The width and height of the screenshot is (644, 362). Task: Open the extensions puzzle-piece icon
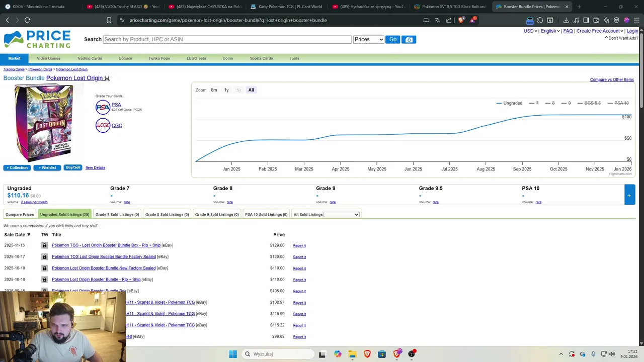point(540,20)
